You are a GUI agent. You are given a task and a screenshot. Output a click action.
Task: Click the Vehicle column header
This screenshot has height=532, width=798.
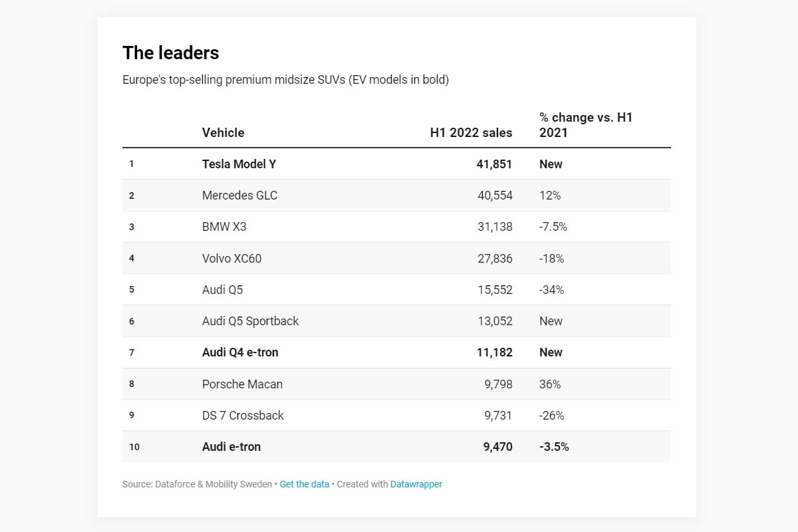pyautogui.click(x=223, y=132)
